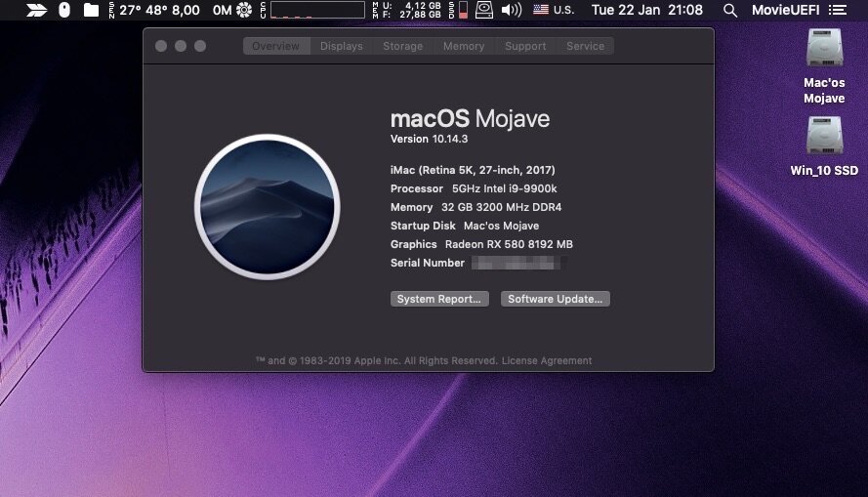Click the iMac (Retina 5K, 27-inch, 2017) text
868x497 pixels.
point(473,170)
